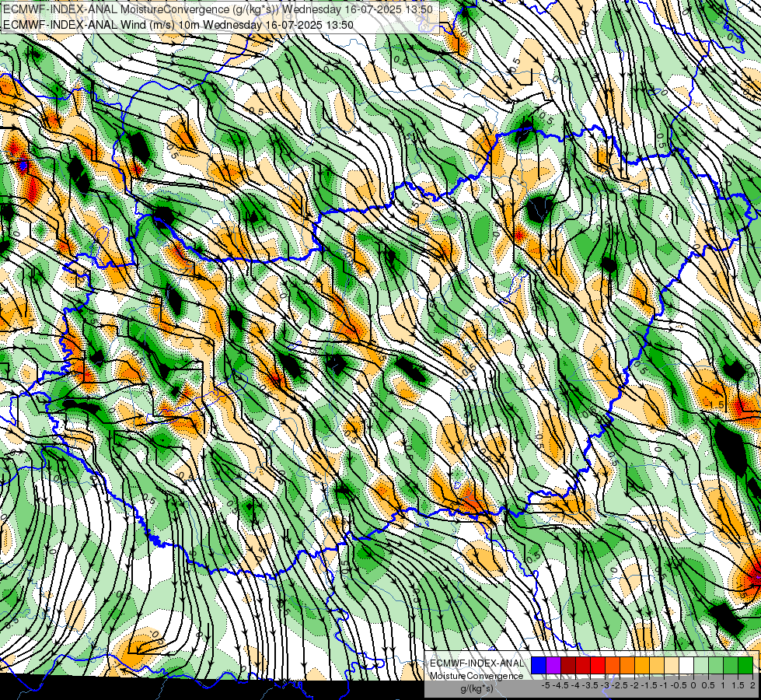Click the positive 0.5 tick value on the legend
This screenshot has height=700, width=761.
click(708, 685)
